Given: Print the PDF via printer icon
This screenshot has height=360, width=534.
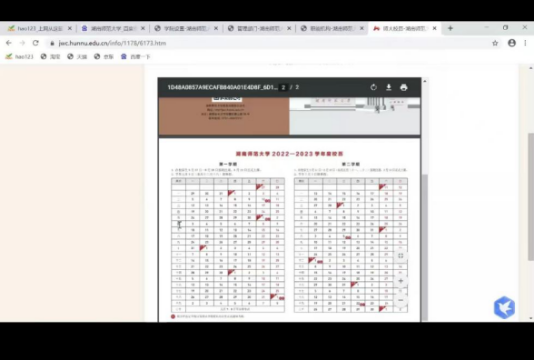Looking at the screenshot, I should [404, 88].
